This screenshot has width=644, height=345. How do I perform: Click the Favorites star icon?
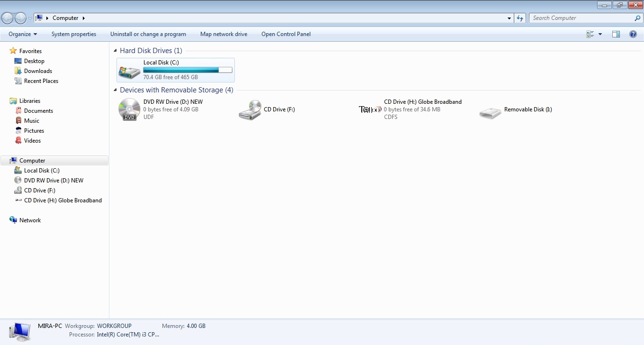click(13, 51)
